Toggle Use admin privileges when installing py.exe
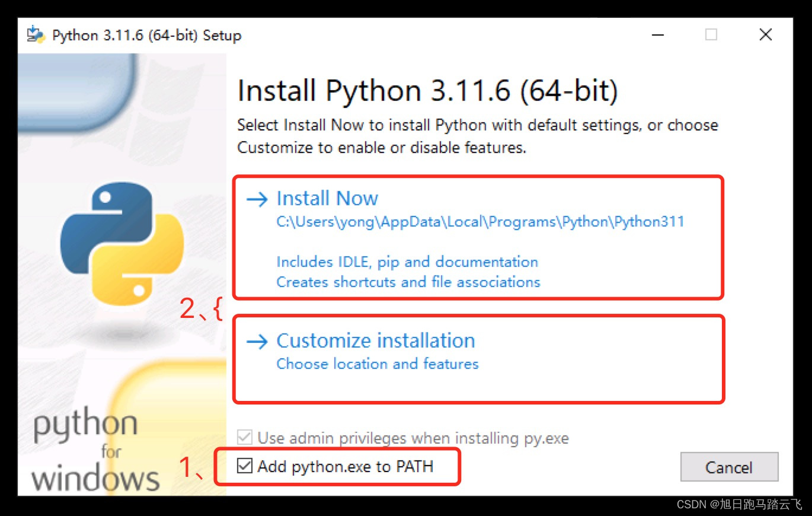The width and height of the screenshot is (812, 516). [x=244, y=438]
